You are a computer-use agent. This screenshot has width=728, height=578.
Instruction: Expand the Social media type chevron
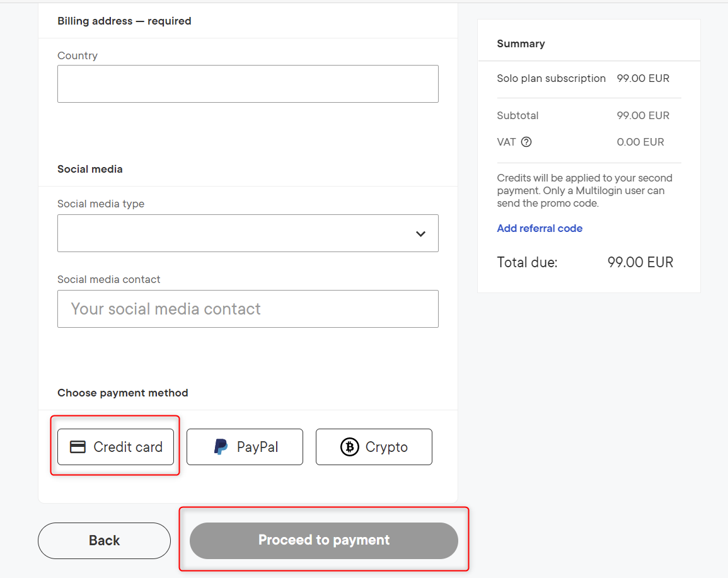(x=420, y=234)
